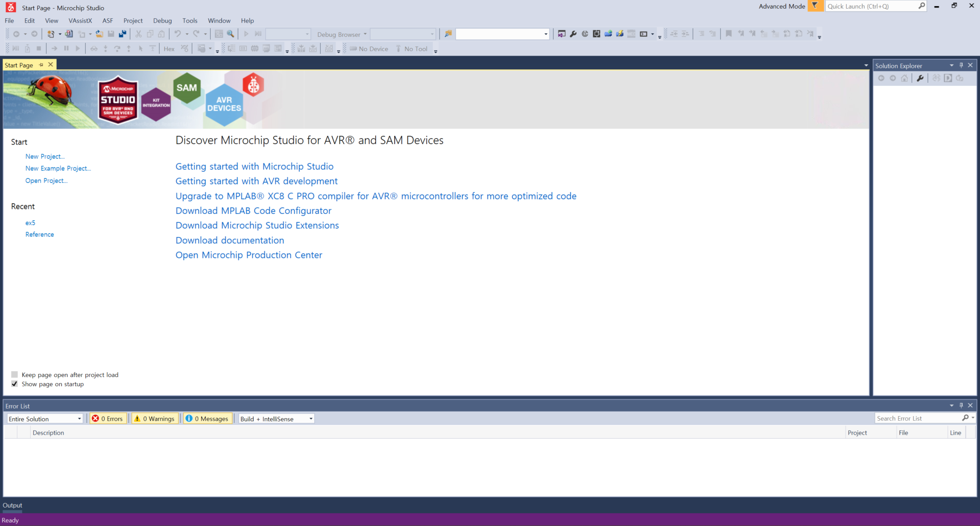
Task: Click Download MPLAB Code Configurator link
Action: coord(253,211)
